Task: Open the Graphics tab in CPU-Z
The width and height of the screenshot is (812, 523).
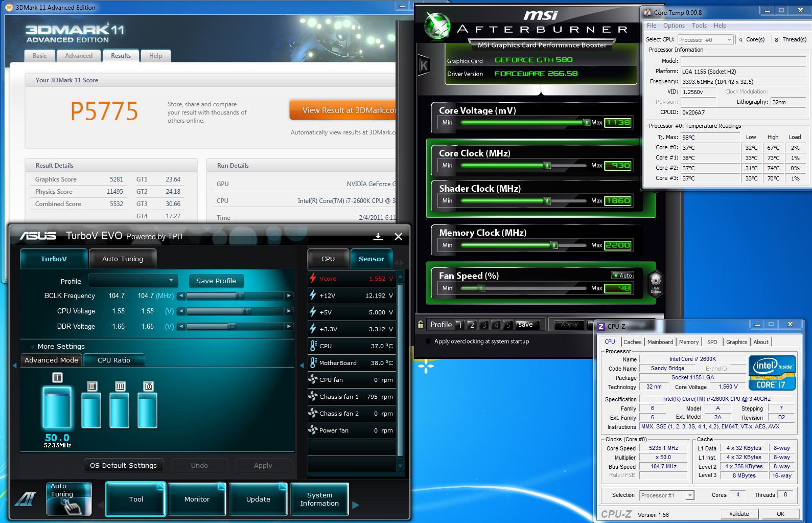Action: [x=736, y=342]
